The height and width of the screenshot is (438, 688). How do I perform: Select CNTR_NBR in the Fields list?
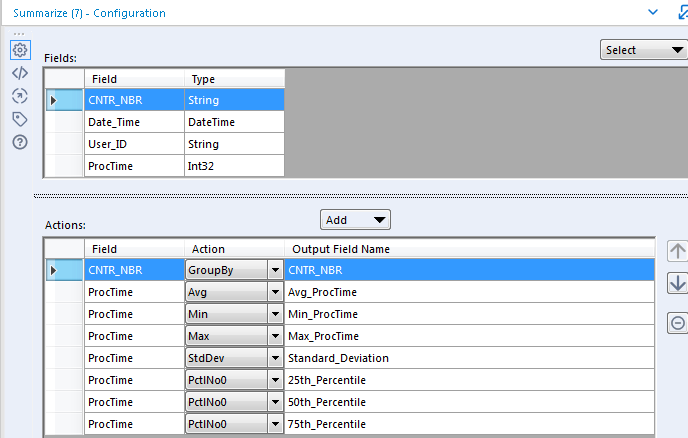[134, 100]
